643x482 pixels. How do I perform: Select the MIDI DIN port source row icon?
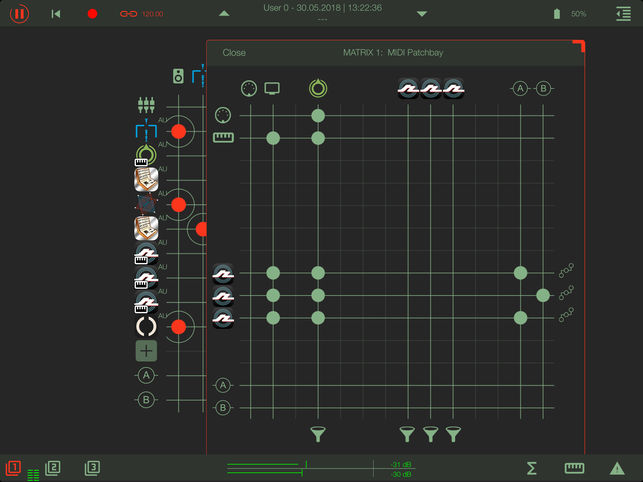click(x=223, y=115)
